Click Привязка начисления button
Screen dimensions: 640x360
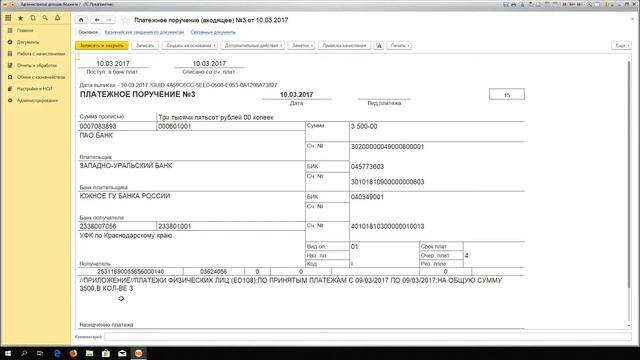tap(344, 45)
